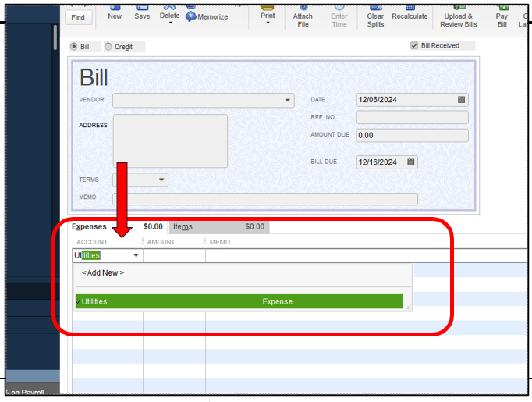532x402 pixels.
Task: Select Utilities Expense account entry
Action: 239,301
